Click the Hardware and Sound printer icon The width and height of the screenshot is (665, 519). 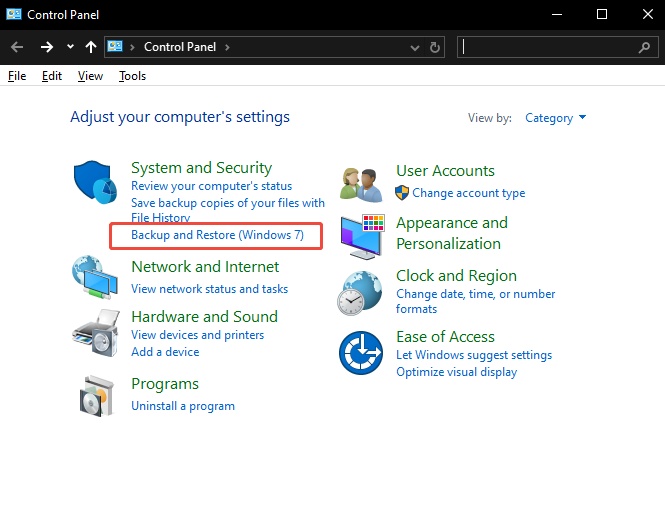(x=96, y=333)
